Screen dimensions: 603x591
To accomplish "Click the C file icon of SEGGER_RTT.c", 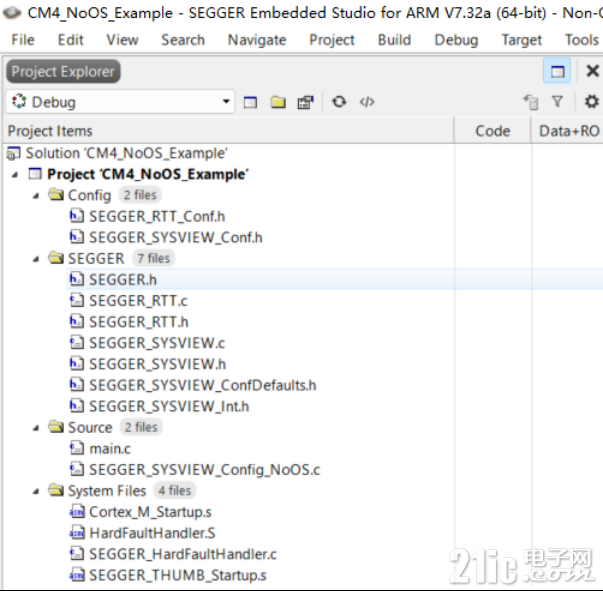I will coord(77,300).
